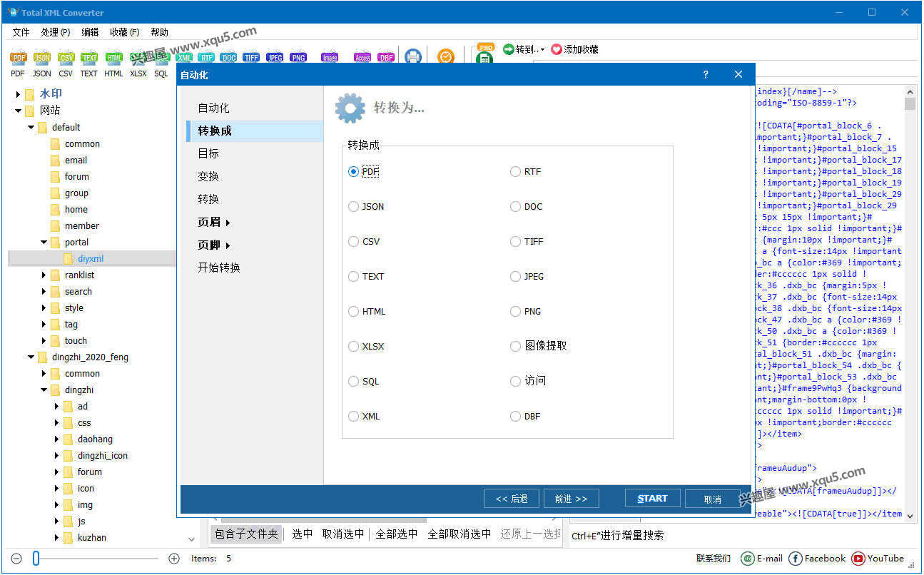Click the DOC conversion toolbar icon
The image size is (924, 575).
(228, 58)
